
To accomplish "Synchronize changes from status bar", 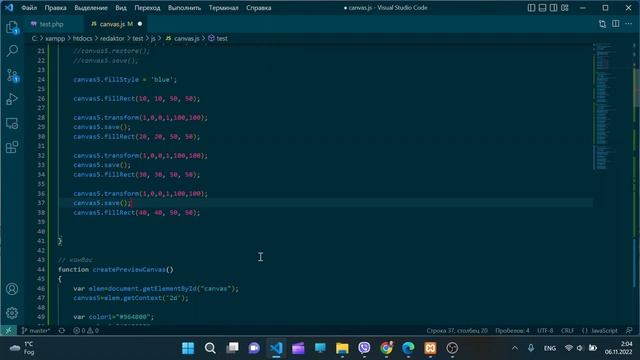I will point(62,331).
